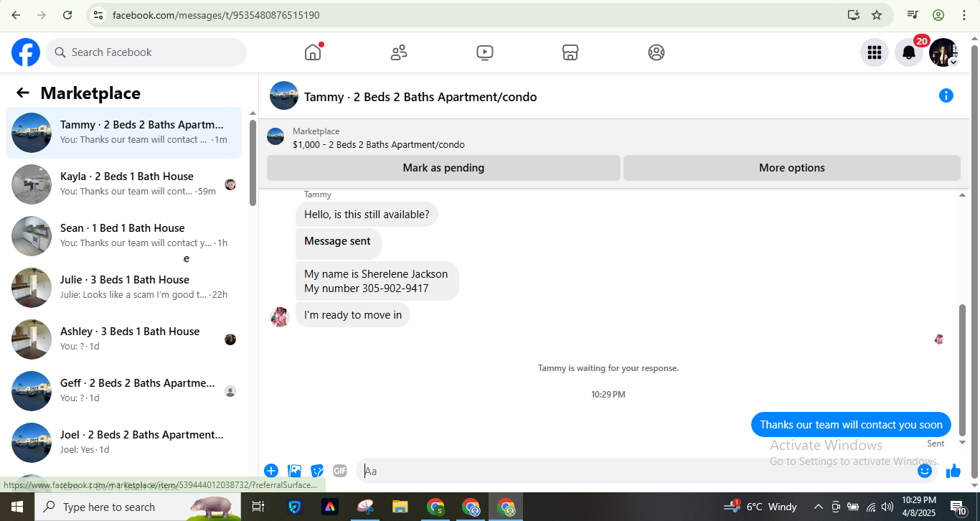Reload the page in browser
Viewport: 980px width, 521px height.
pos(67,15)
